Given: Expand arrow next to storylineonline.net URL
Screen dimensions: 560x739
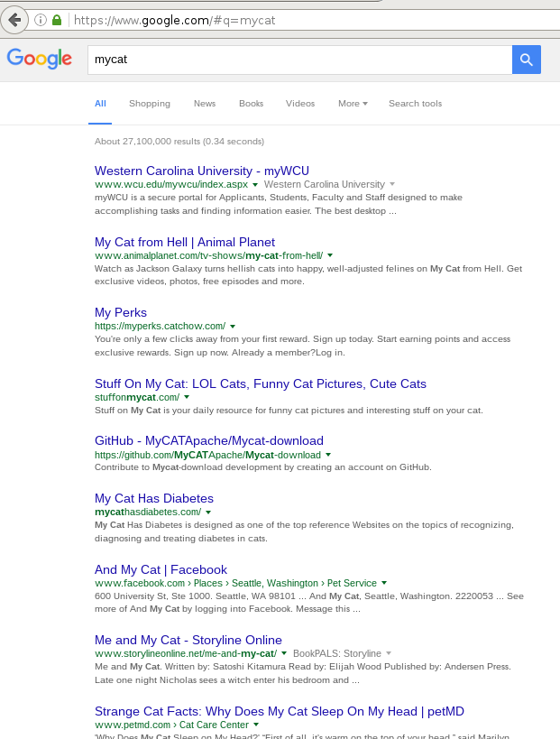Looking at the screenshot, I should tap(284, 653).
